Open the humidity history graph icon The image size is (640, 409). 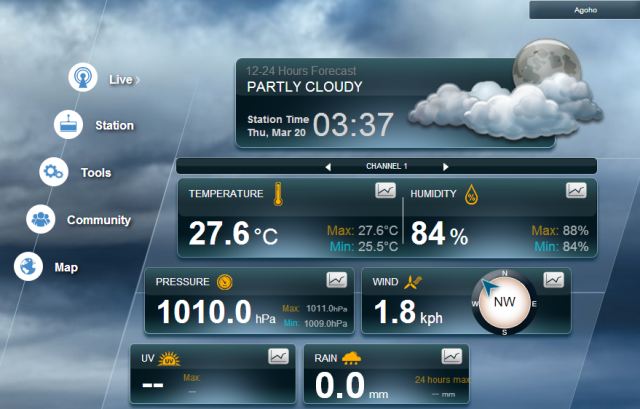click(x=576, y=190)
